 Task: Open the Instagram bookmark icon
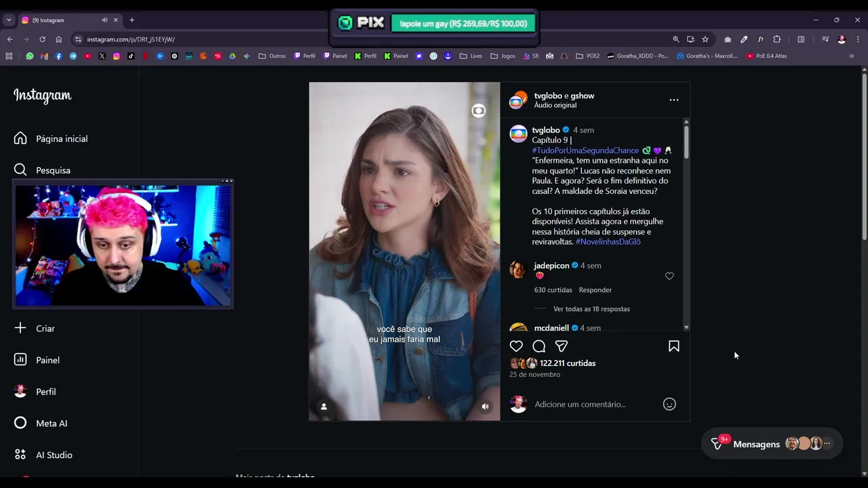pos(117,56)
